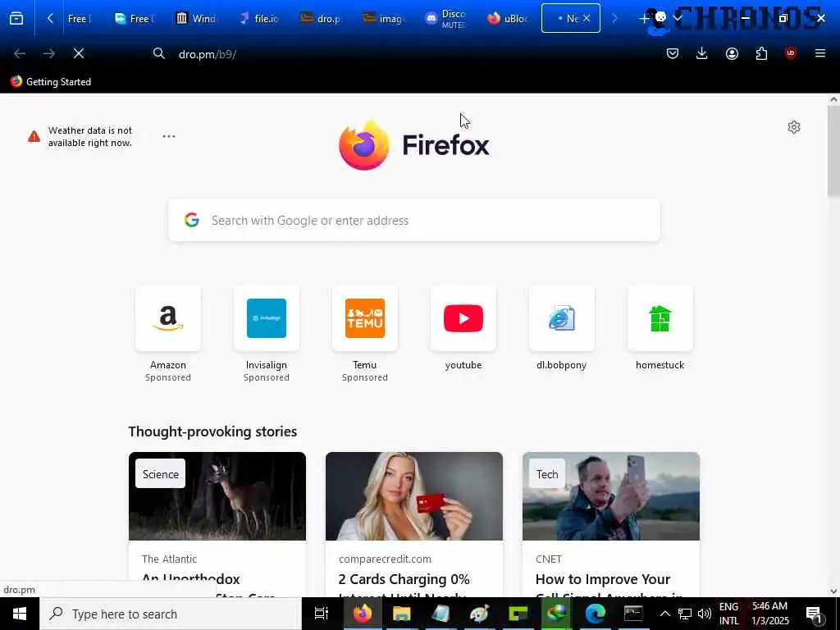Click the Firefox icon on the taskbar
Viewport: 840px width, 630px height.
[363, 614]
